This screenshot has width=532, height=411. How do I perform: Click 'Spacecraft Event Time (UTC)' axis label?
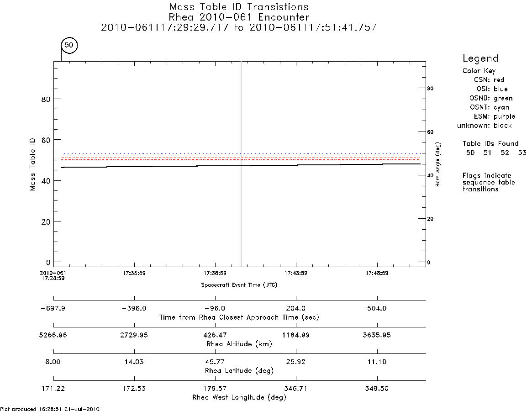[239, 285]
